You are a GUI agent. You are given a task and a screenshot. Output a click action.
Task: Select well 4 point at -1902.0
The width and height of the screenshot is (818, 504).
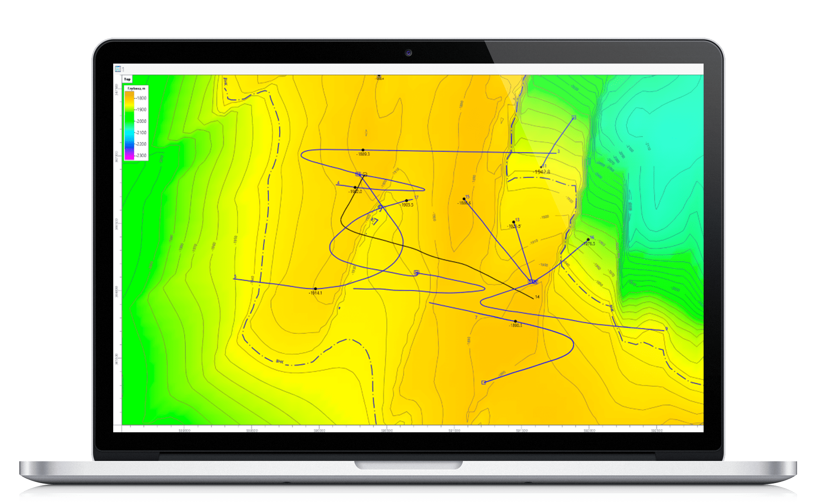355,188
